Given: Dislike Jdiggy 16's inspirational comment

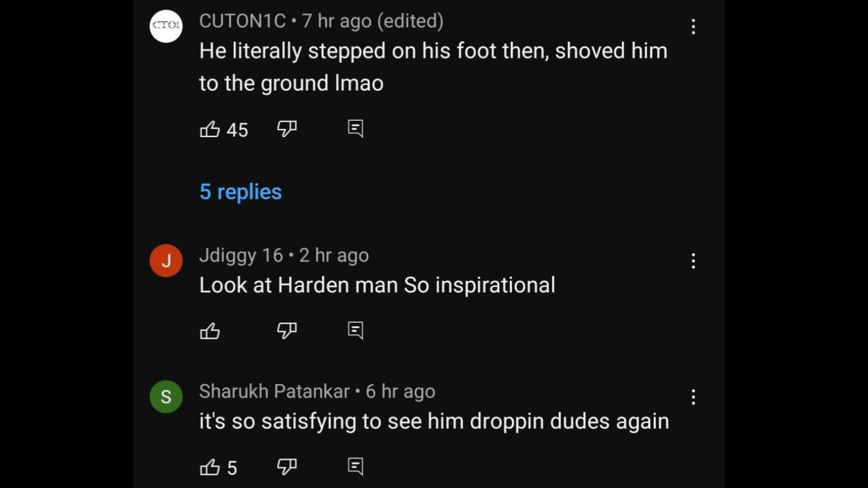Looking at the screenshot, I should 287,330.
